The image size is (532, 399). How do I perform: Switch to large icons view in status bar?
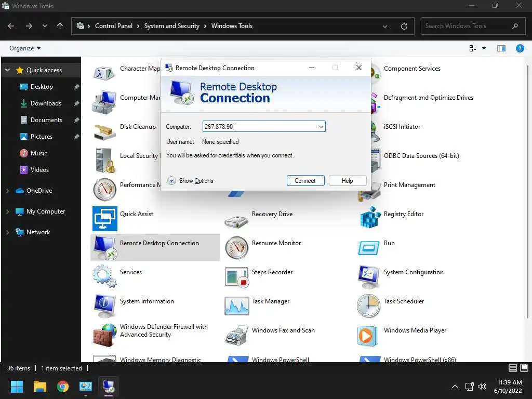click(524, 368)
